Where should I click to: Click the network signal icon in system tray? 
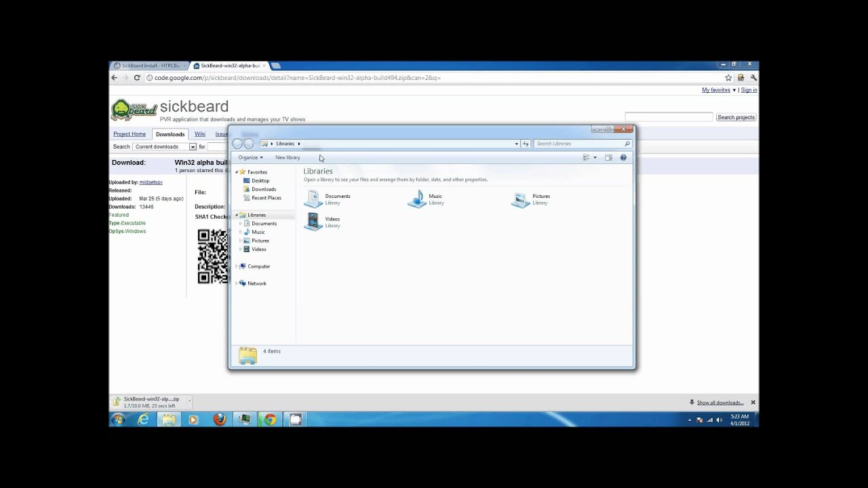(x=709, y=420)
